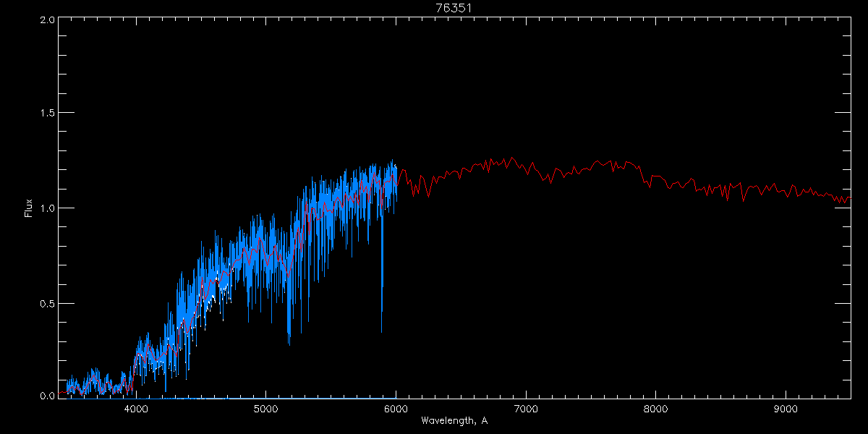Click the plot title "76351"

coord(454,8)
